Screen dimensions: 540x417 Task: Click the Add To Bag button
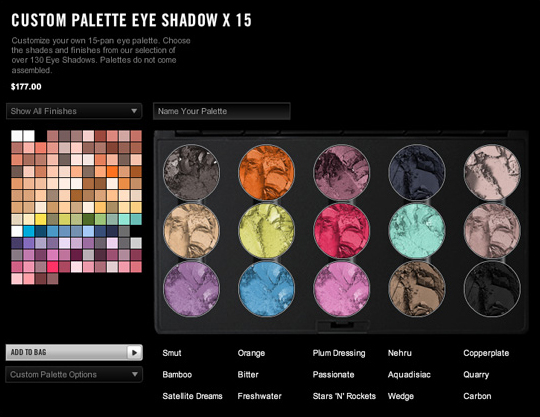coord(74,352)
